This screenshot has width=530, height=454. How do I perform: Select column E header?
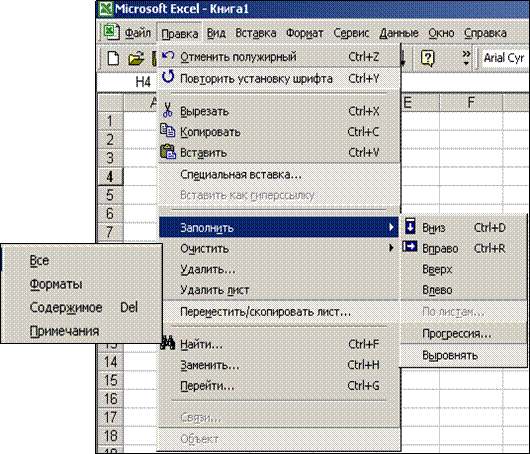tap(420, 102)
